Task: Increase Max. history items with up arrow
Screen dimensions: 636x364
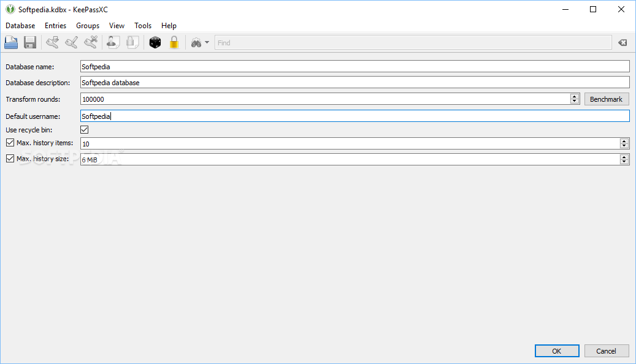Action: (624, 141)
